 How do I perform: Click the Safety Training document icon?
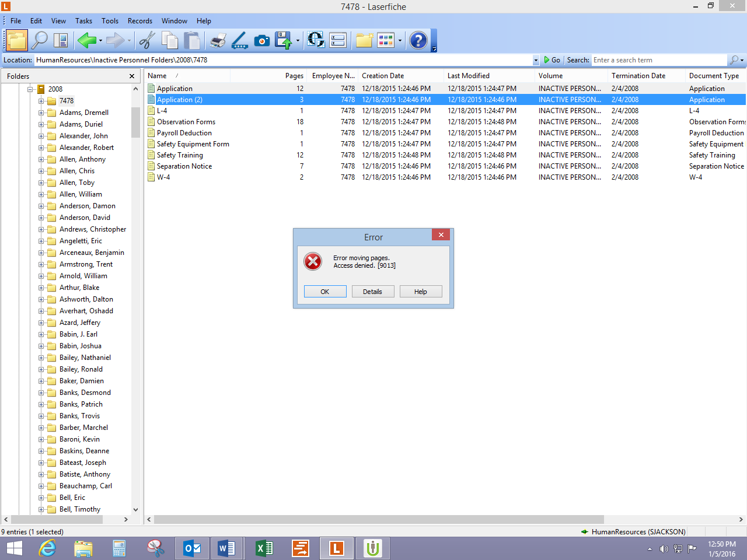click(151, 155)
